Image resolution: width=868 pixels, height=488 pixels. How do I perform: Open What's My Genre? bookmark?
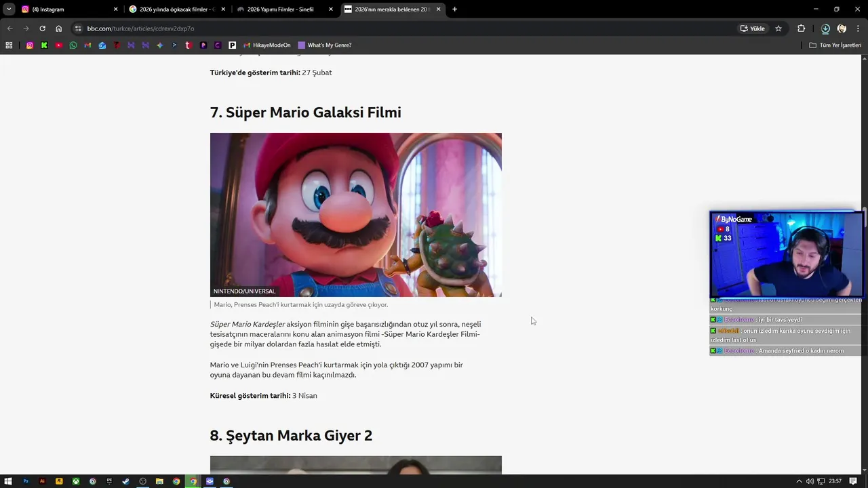325,45
